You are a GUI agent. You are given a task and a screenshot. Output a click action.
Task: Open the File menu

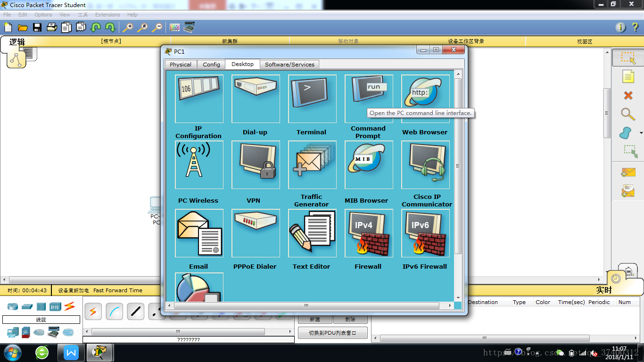(x=7, y=15)
